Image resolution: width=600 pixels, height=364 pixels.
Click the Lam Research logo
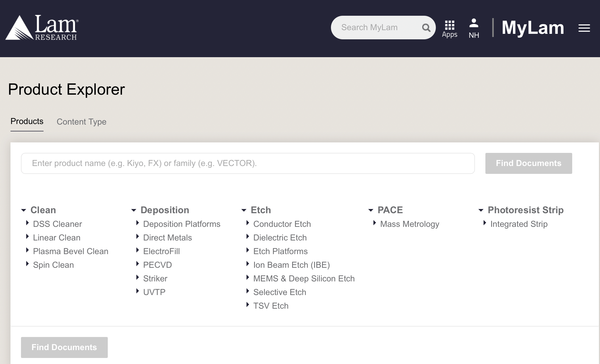point(42,28)
